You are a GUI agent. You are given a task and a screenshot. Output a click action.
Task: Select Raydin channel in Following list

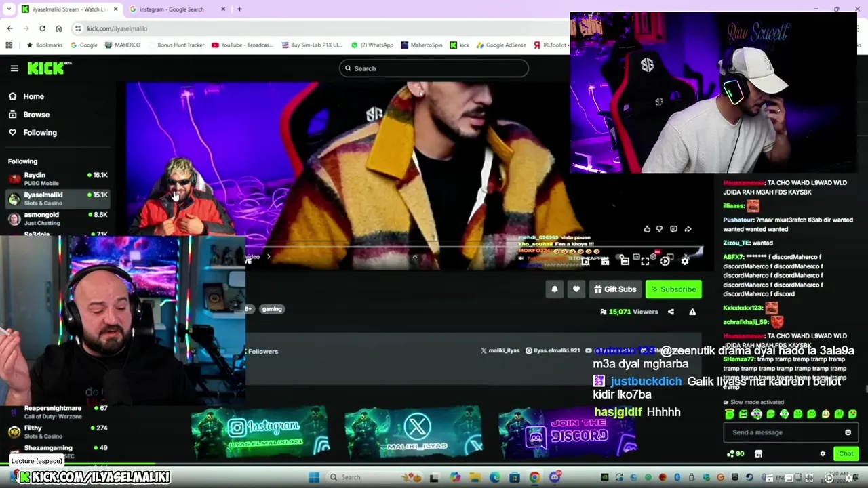(58, 178)
